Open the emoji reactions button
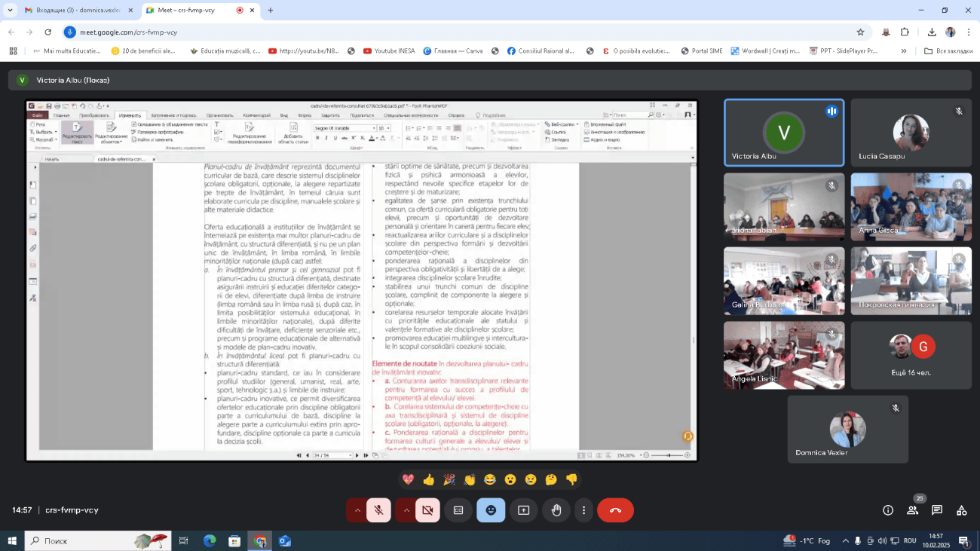The width and height of the screenshot is (980, 551). (x=491, y=510)
